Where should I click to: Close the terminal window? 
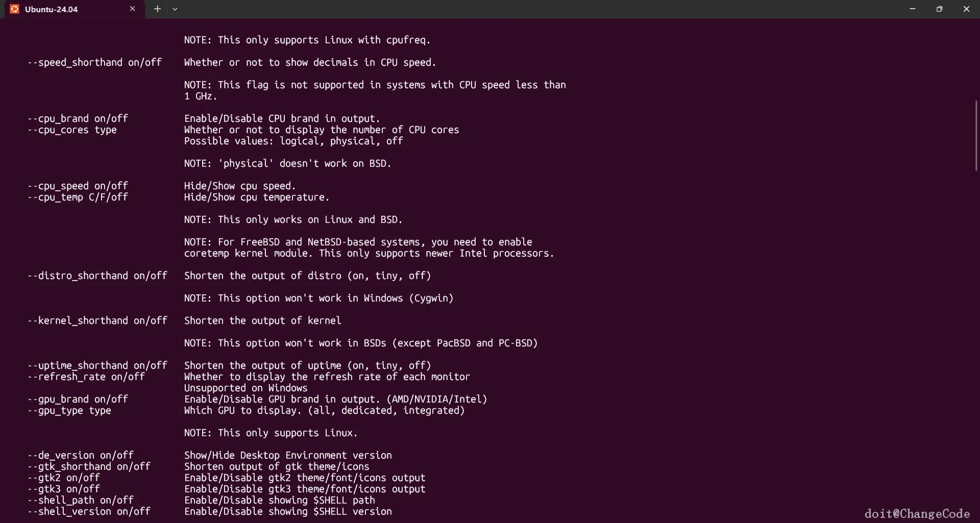pos(966,9)
